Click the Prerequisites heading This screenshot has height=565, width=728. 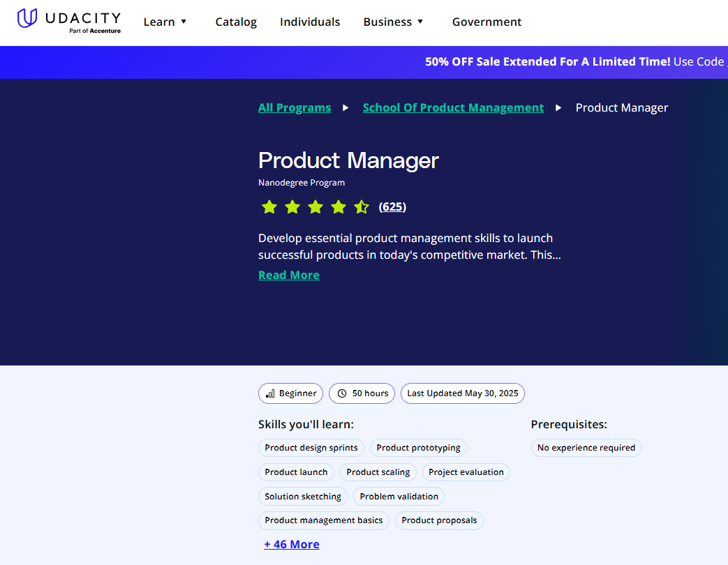point(569,424)
